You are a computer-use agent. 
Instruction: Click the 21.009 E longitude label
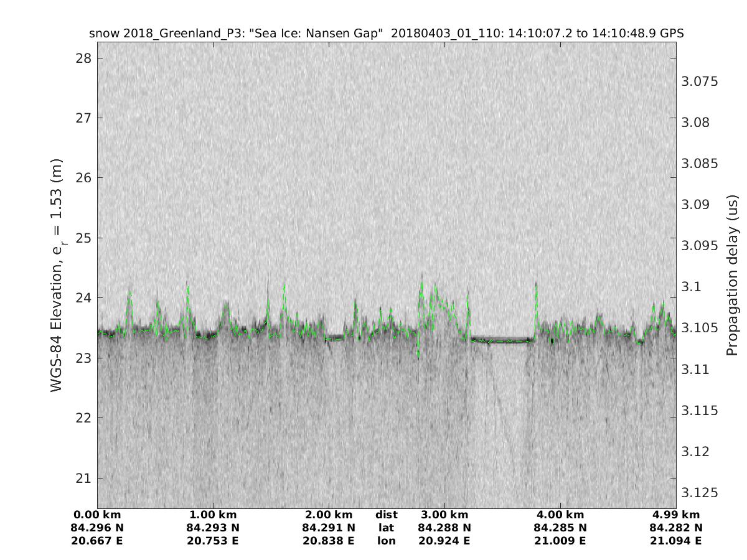pyautogui.click(x=560, y=541)
